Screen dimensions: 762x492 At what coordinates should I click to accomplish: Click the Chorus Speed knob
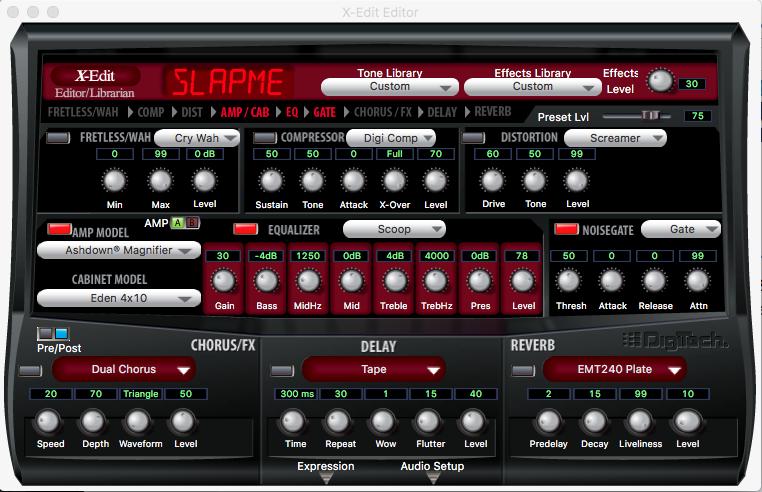(48, 422)
